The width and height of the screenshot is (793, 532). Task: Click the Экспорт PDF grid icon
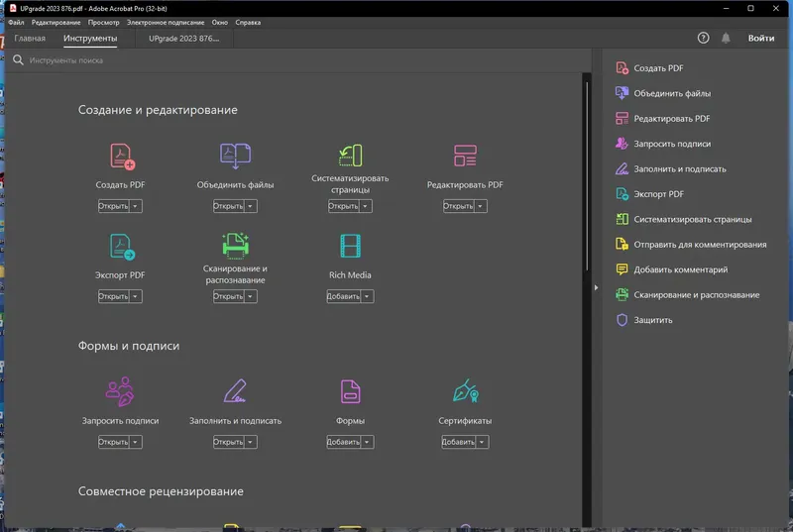122,247
